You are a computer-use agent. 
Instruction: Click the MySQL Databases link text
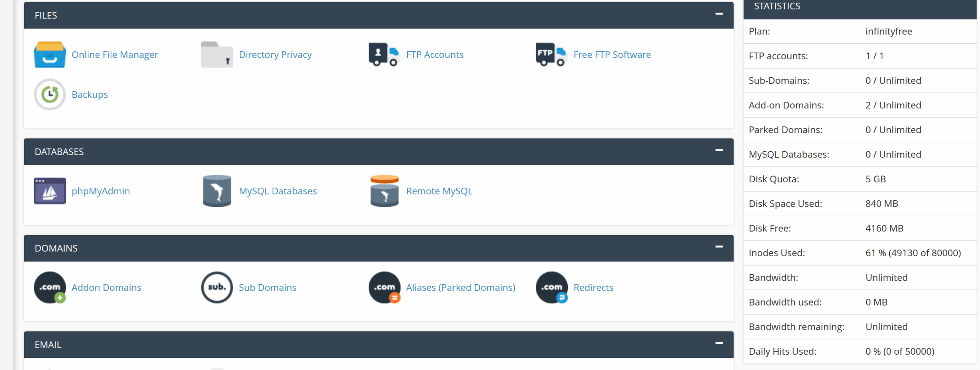(278, 191)
